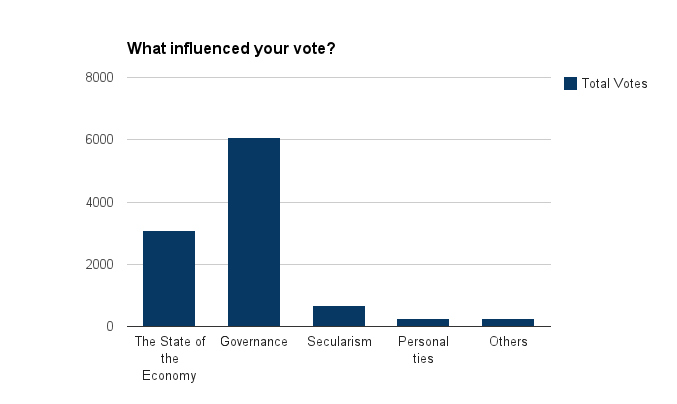The width and height of the screenshot is (677, 404).
Task: Select the Secularism axis label
Action: [x=339, y=341]
